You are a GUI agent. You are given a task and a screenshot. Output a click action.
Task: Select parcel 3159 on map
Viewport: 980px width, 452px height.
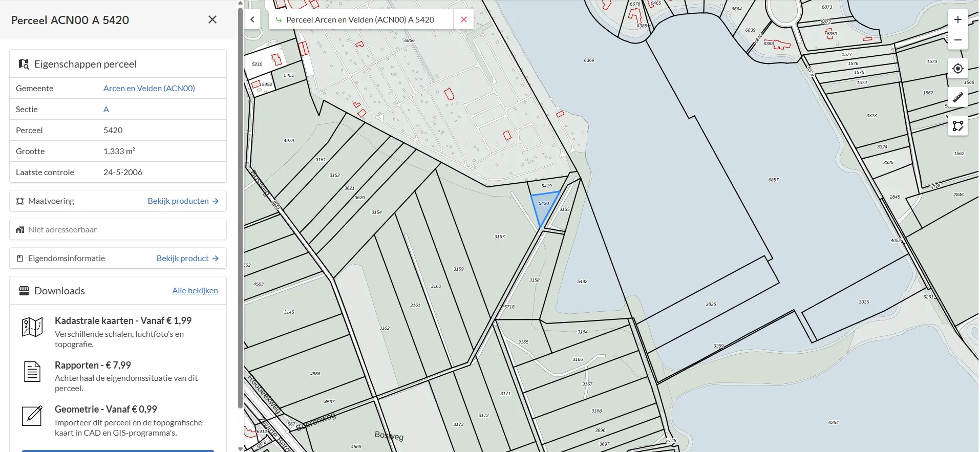coord(458,269)
